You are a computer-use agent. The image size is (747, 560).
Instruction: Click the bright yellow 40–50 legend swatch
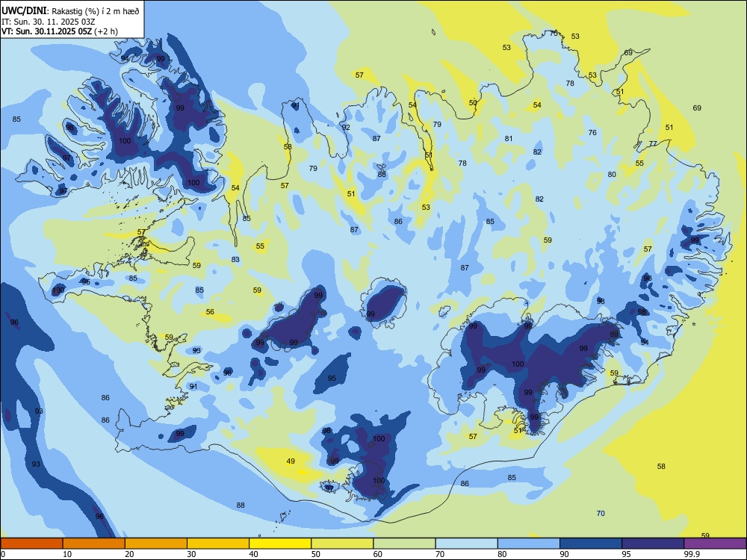click(280, 544)
